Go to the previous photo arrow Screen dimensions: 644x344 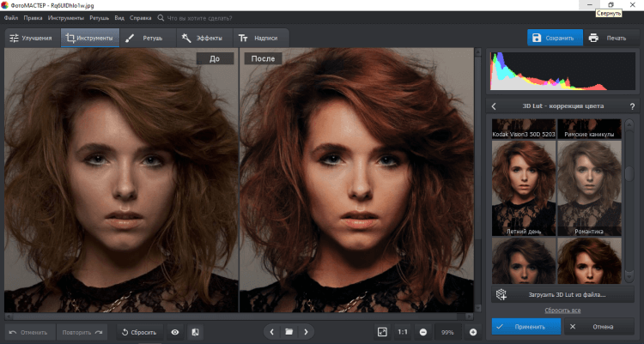point(272,331)
